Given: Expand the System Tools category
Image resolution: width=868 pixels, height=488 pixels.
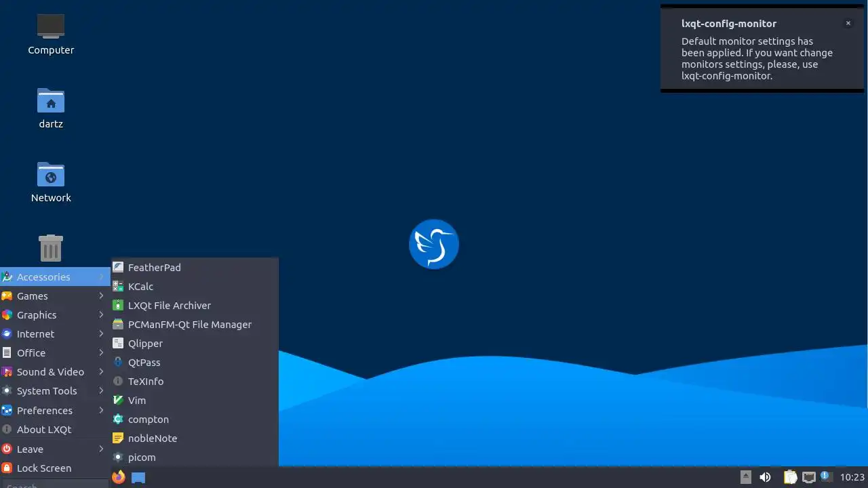Looking at the screenshot, I should pyautogui.click(x=54, y=390).
